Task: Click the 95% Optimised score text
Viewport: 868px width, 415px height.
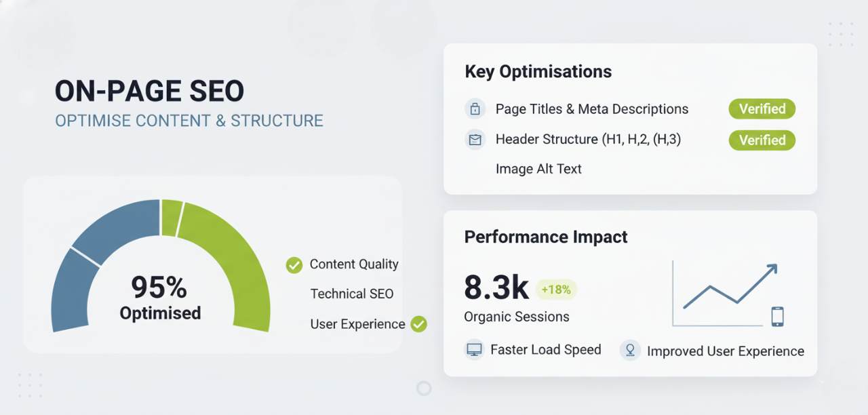Action: (x=160, y=298)
